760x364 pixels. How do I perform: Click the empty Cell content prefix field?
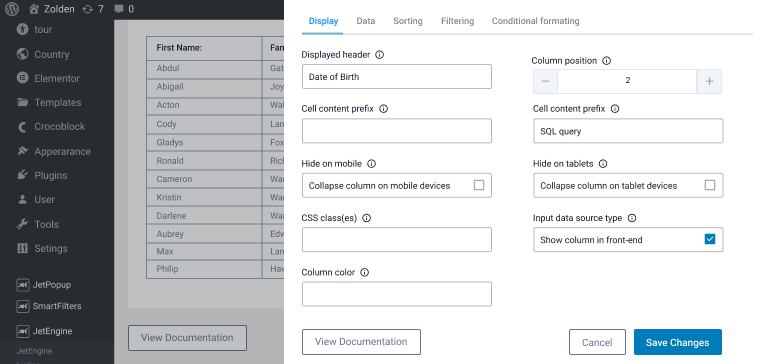(396, 131)
